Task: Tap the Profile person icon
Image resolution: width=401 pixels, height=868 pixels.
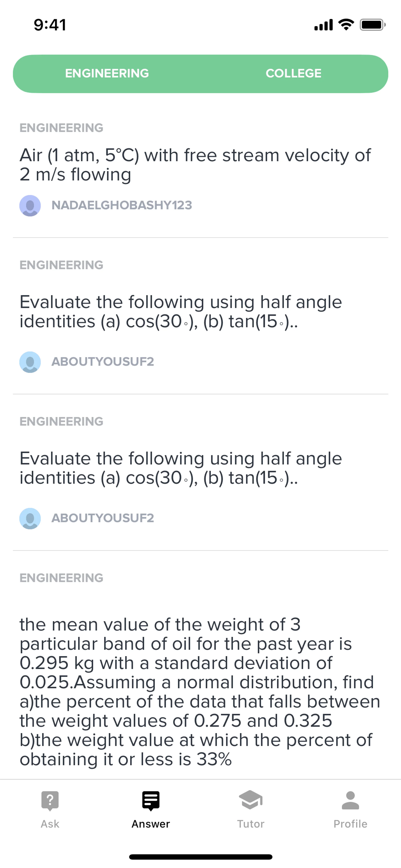Action: click(350, 800)
